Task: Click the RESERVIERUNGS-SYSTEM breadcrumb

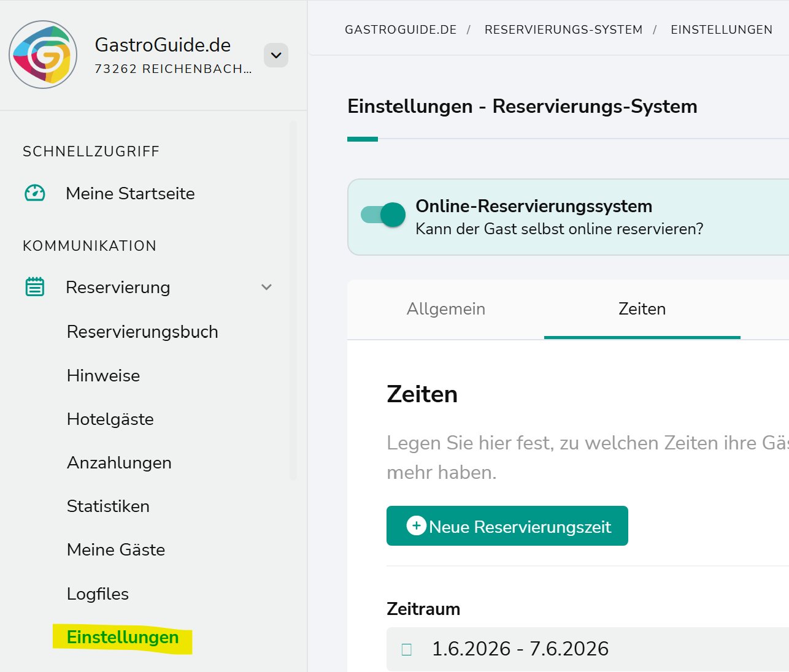Action: (563, 29)
